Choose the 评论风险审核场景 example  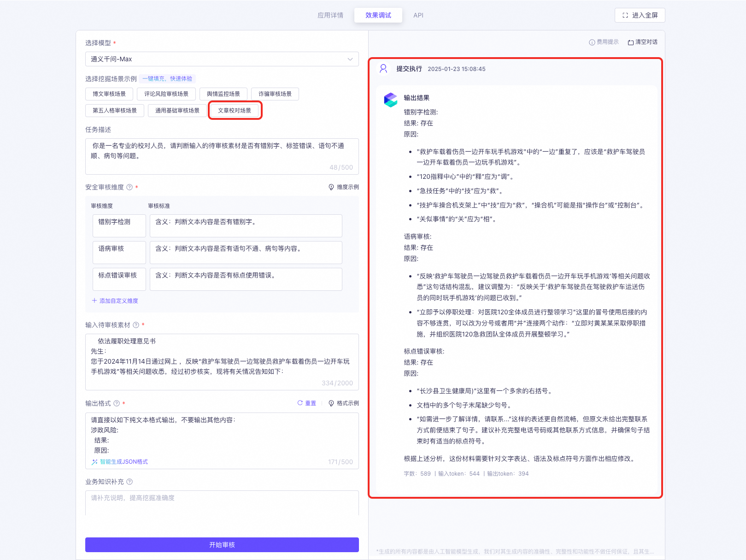tap(166, 94)
